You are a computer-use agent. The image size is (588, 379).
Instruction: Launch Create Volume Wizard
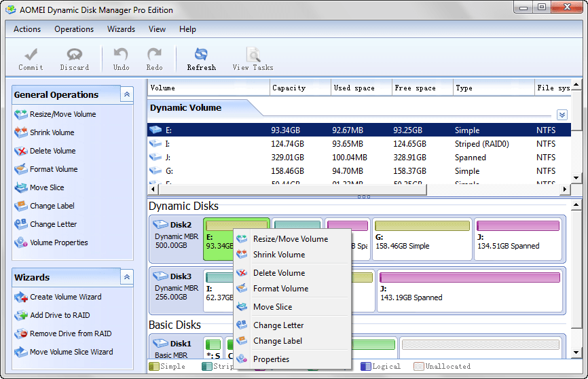[x=65, y=297]
